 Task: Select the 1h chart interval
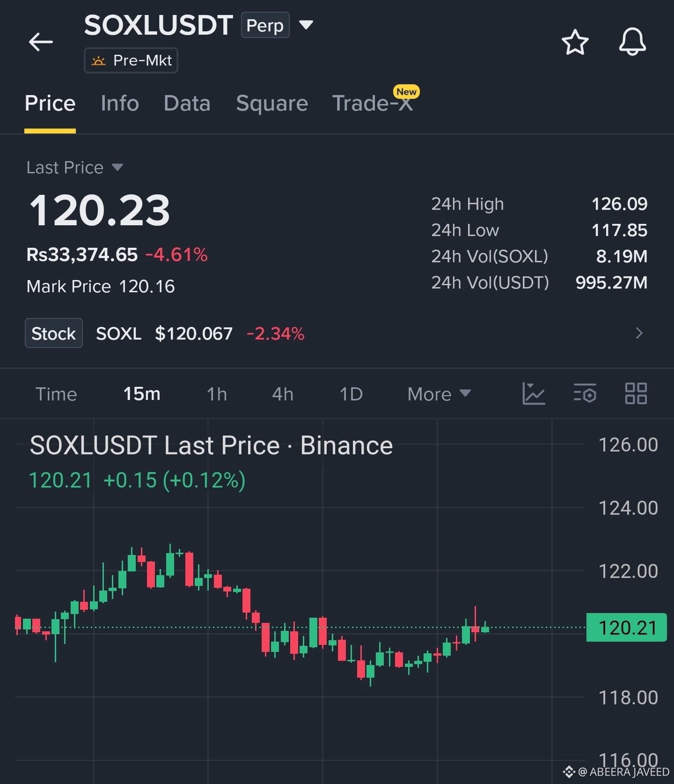coord(217,394)
